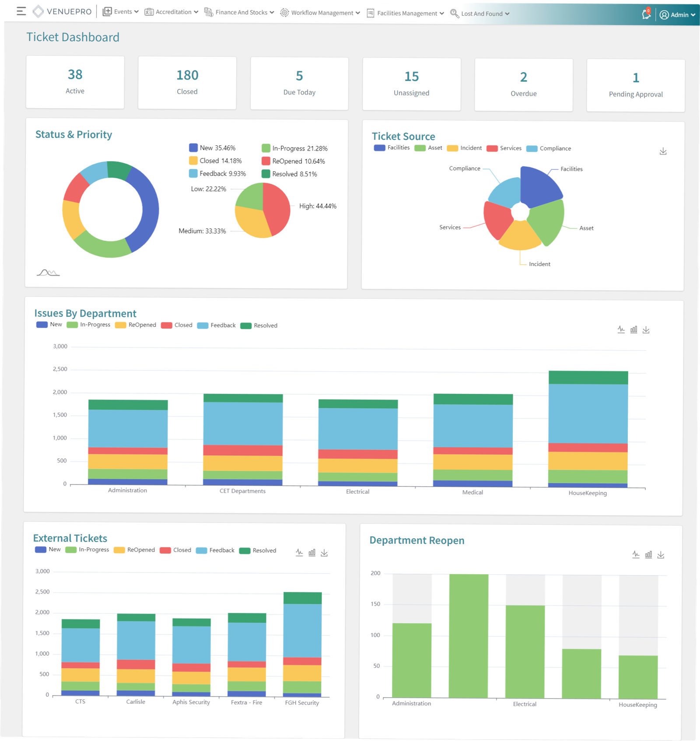Viewport: 700px width, 741px height.
Task: Toggle Facilities legend in Ticket Source
Action: [x=392, y=147]
